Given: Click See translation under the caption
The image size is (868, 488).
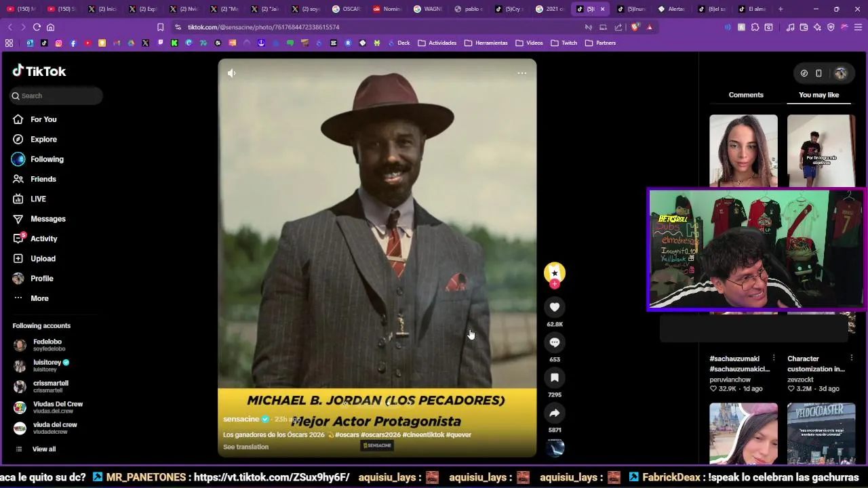Looking at the screenshot, I should pos(245,447).
